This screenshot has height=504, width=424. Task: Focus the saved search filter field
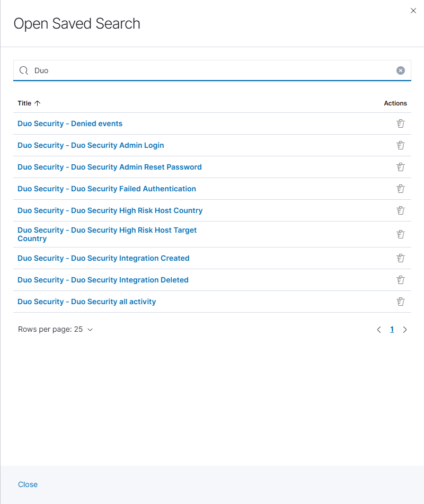[212, 70]
